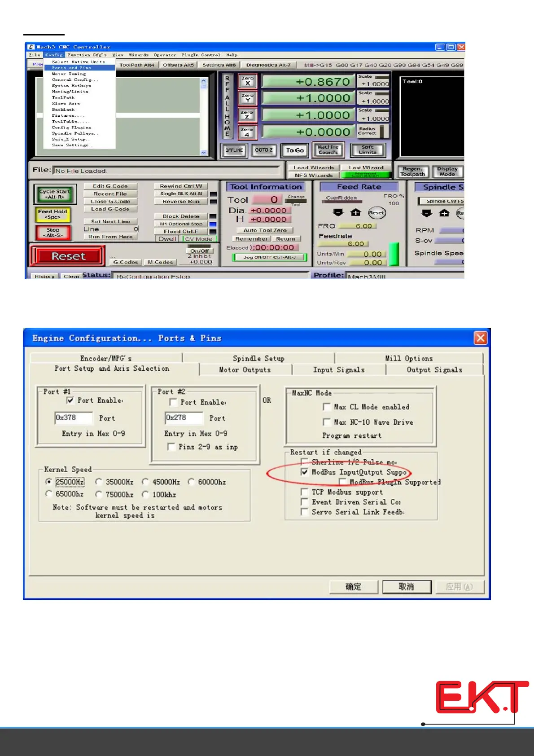This screenshot has height=756, width=534.
Task: Raise feed rate override with up arrow
Action: point(355,212)
